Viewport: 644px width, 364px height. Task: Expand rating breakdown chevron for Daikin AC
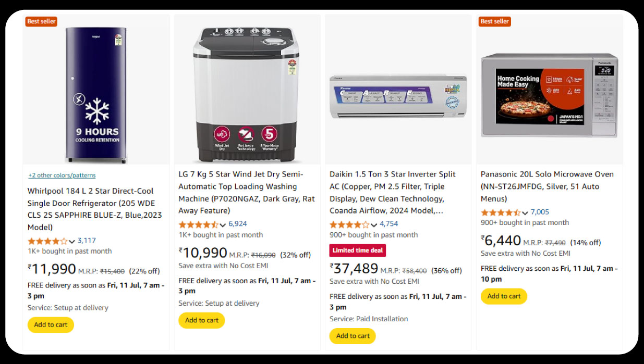(x=374, y=225)
